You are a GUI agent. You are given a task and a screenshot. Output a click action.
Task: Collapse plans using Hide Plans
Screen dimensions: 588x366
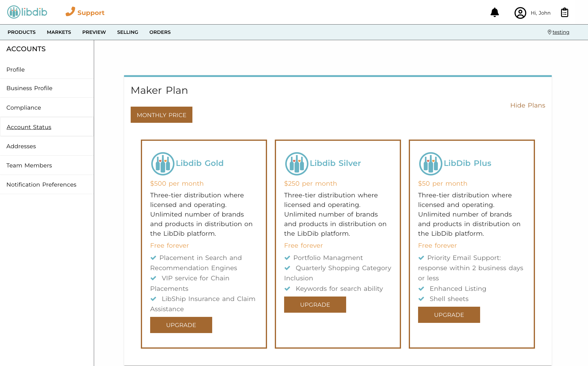528,105
